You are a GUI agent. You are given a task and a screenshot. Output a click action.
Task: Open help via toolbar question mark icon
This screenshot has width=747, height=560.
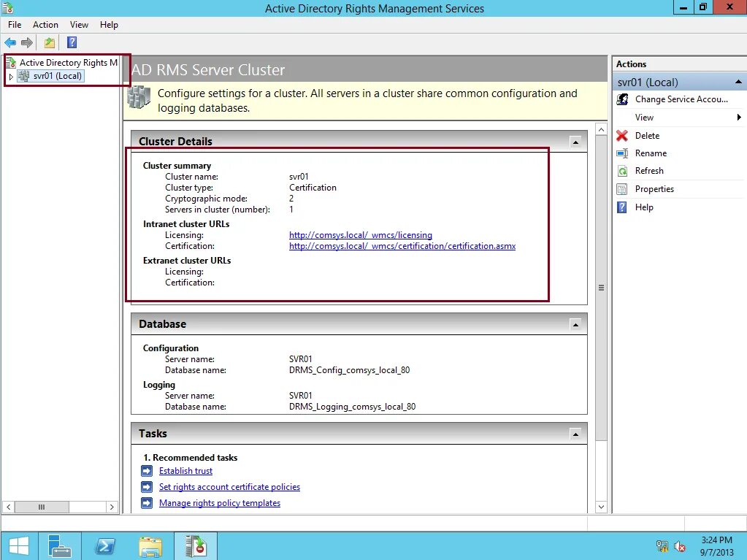click(x=72, y=43)
